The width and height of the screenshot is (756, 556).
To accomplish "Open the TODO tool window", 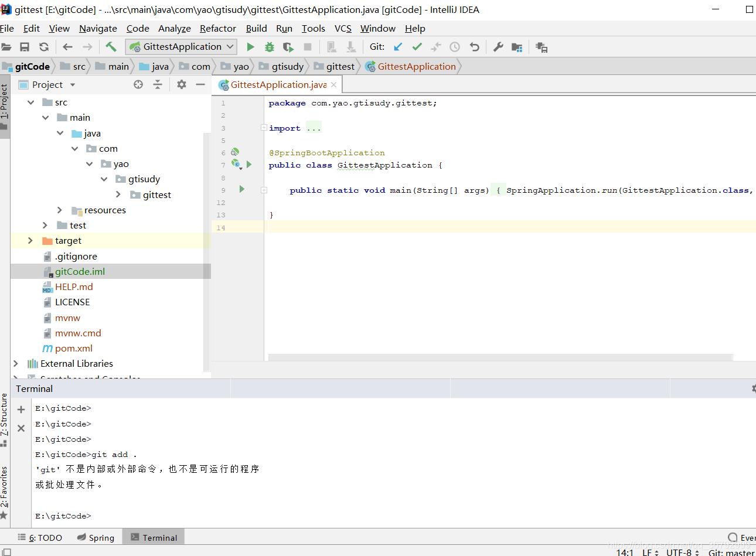I will pos(40,537).
